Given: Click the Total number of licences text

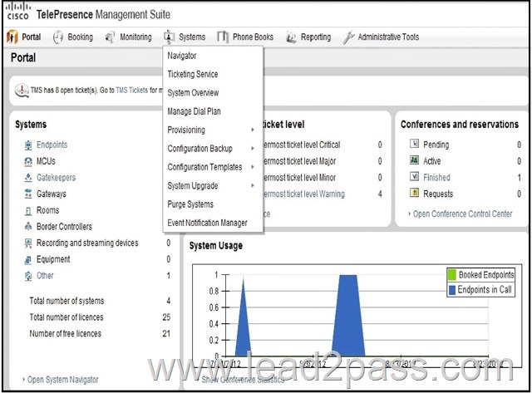Looking at the screenshot, I should click(66, 317).
